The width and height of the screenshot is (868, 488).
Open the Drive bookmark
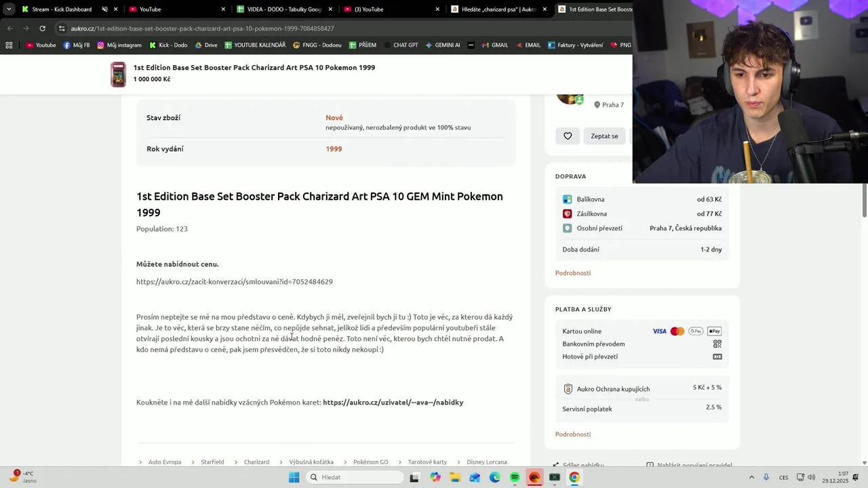(x=206, y=45)
